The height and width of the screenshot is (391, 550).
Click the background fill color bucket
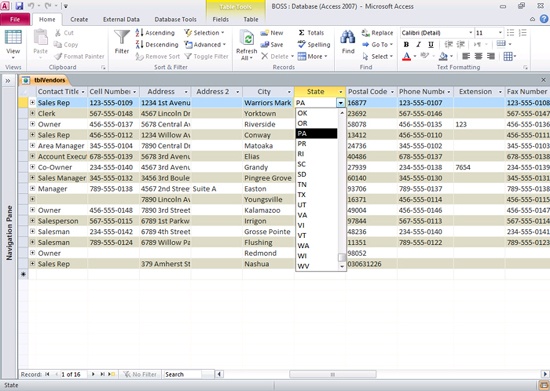443,56
